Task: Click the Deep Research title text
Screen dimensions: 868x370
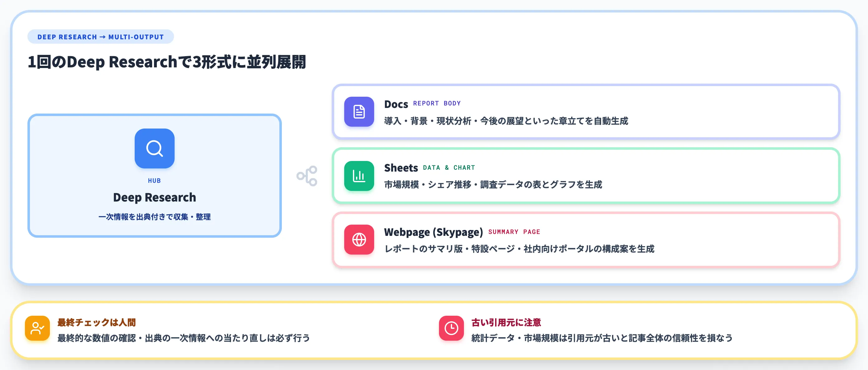Action: tap(155, 197)
